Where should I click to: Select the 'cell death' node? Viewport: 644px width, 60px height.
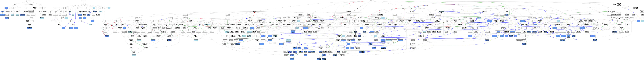[x=119, y=18]
